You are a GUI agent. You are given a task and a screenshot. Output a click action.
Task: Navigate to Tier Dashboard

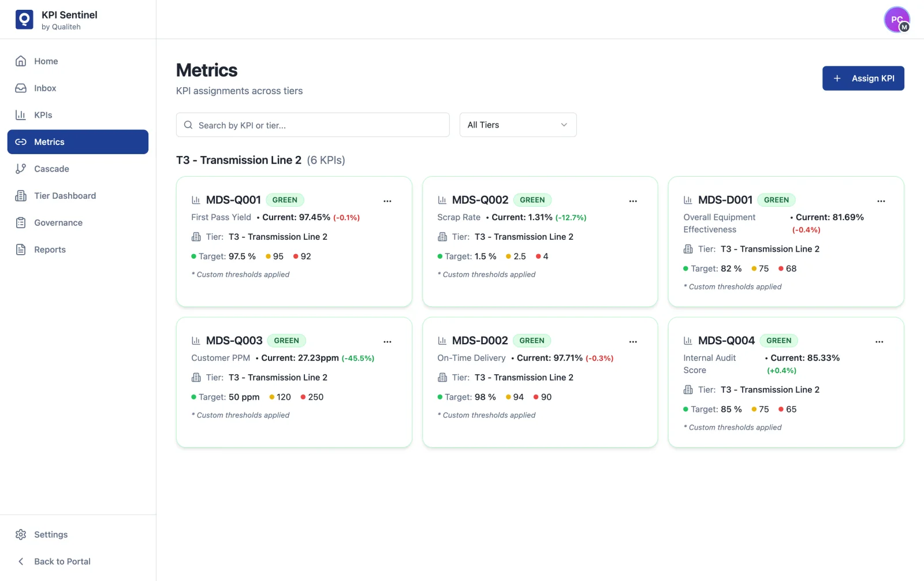[77, 196]
